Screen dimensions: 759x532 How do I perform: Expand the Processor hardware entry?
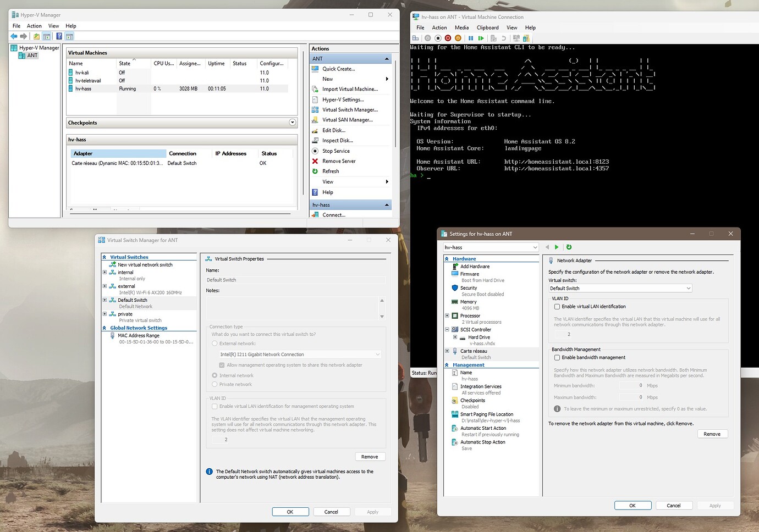[446, 315]
